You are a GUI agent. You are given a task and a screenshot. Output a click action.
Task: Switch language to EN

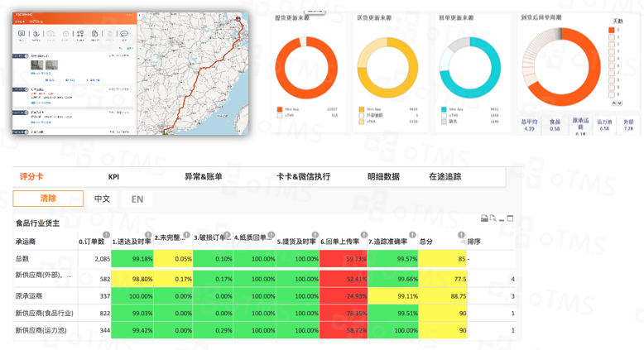pyautogui.click(x=137, y=199)
